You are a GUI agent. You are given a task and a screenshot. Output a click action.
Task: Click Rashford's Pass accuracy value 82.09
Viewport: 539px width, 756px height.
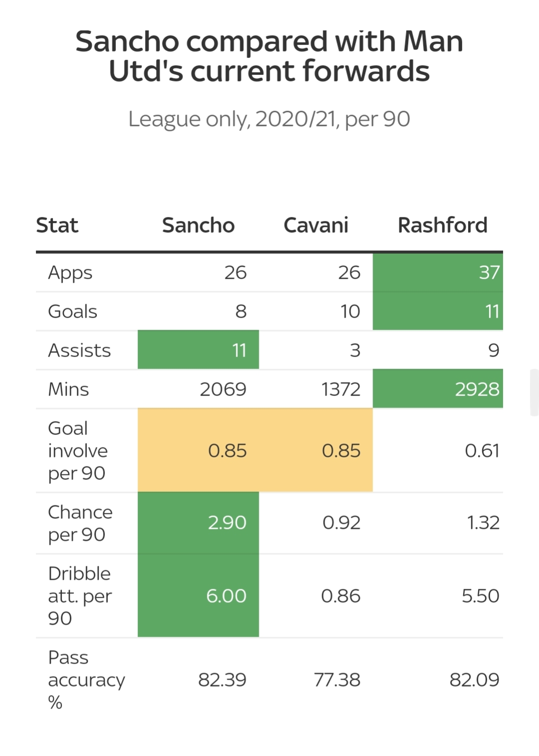474,680
